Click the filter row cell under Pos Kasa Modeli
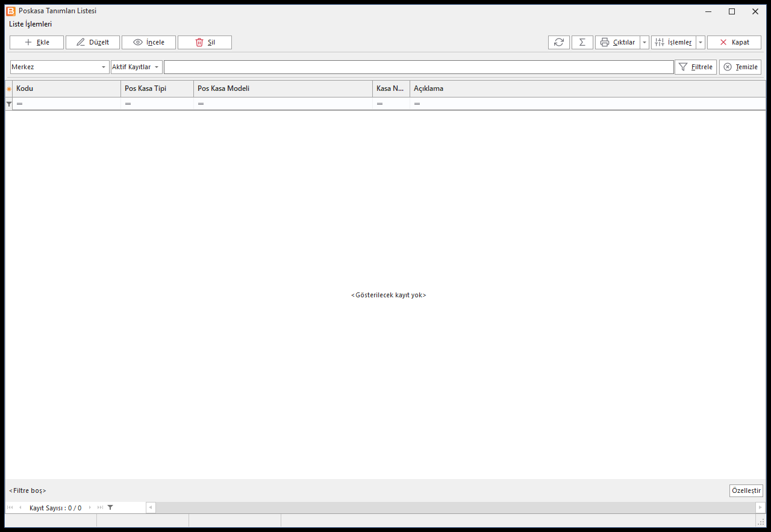The height and width of the screenshot is (532, 771). [x=283, y=104]
